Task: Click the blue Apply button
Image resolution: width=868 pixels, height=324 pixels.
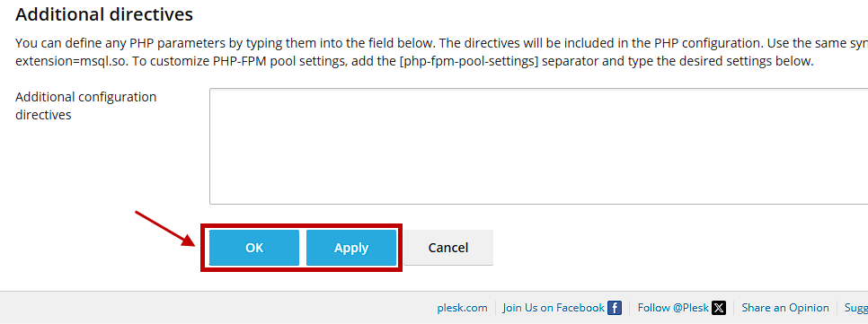Action: 351,248
